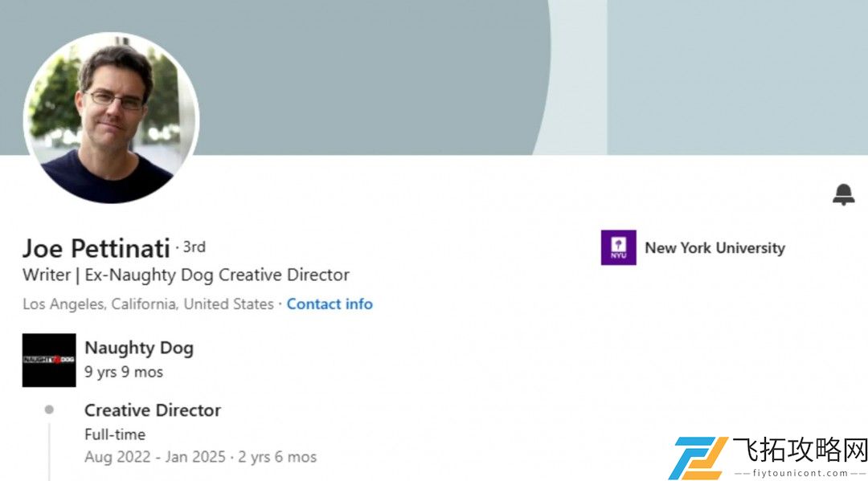Image resolution: width=868 pixels, height=481 pixels.
Task: Select the Creative Director position title
Action: pos(152,410)
